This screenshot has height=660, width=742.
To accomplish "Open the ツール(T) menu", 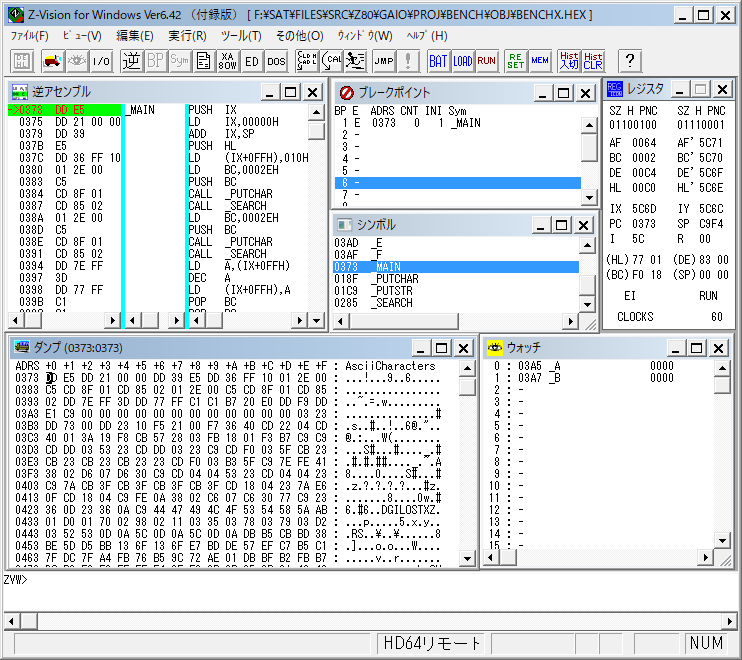I will tap(241, 36).
